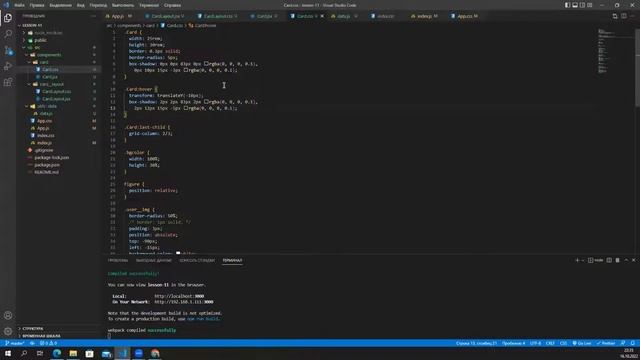Screen dimensions: 640x360
Task: Open the Правка menu
Action: 37,5
